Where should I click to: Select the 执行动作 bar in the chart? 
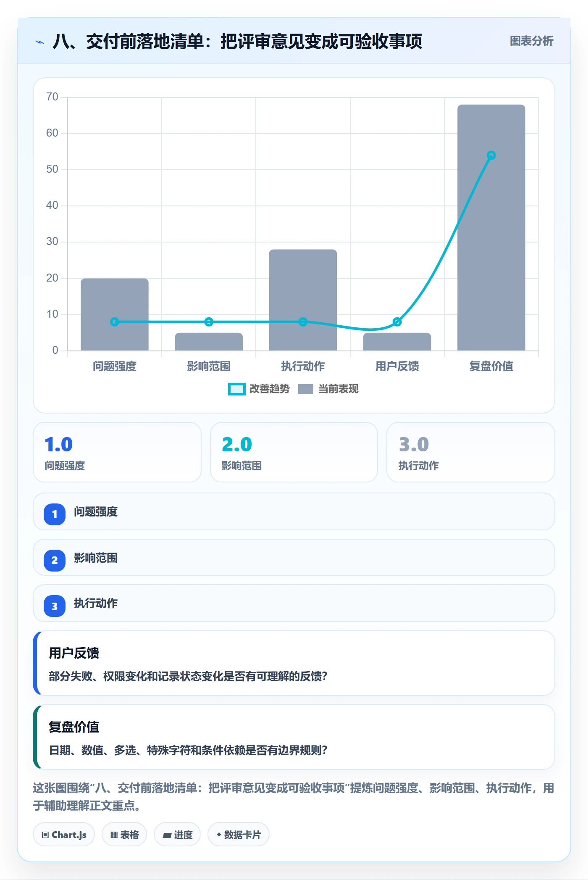[x=303, y=300]
